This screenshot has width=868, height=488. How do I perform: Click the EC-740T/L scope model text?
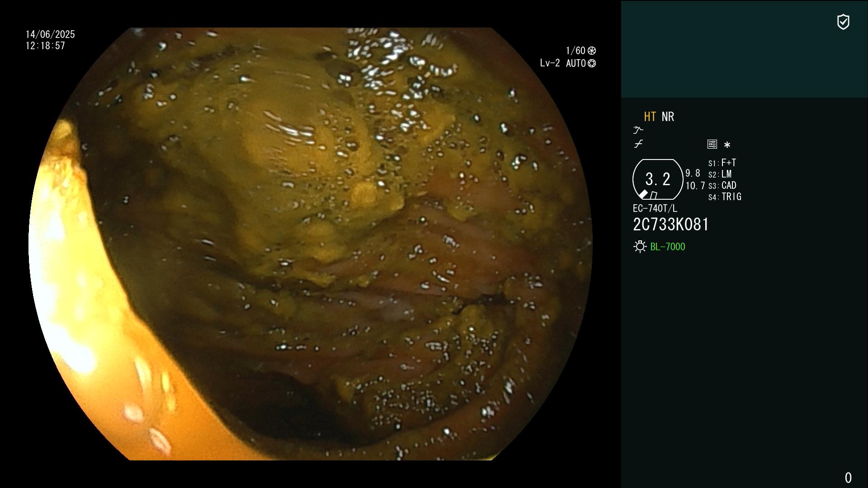pos(655,208)
